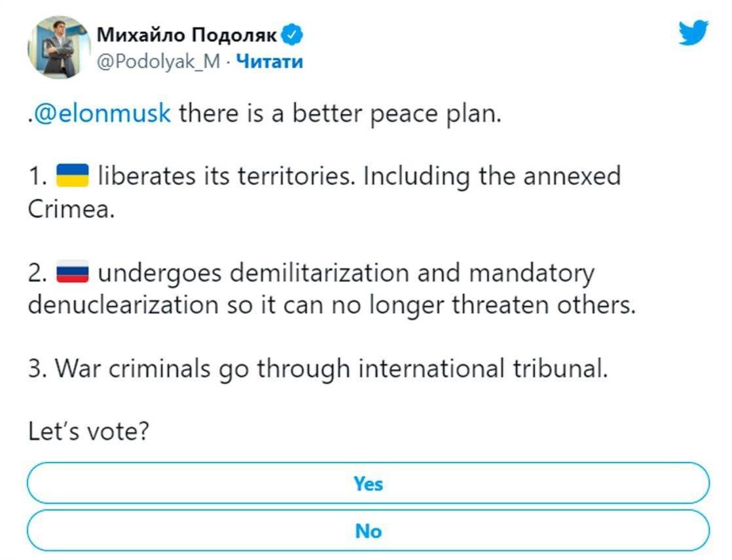Click the display name Михайло Подоляк
The image size is (732, 560).
click(x=187, y=35)
